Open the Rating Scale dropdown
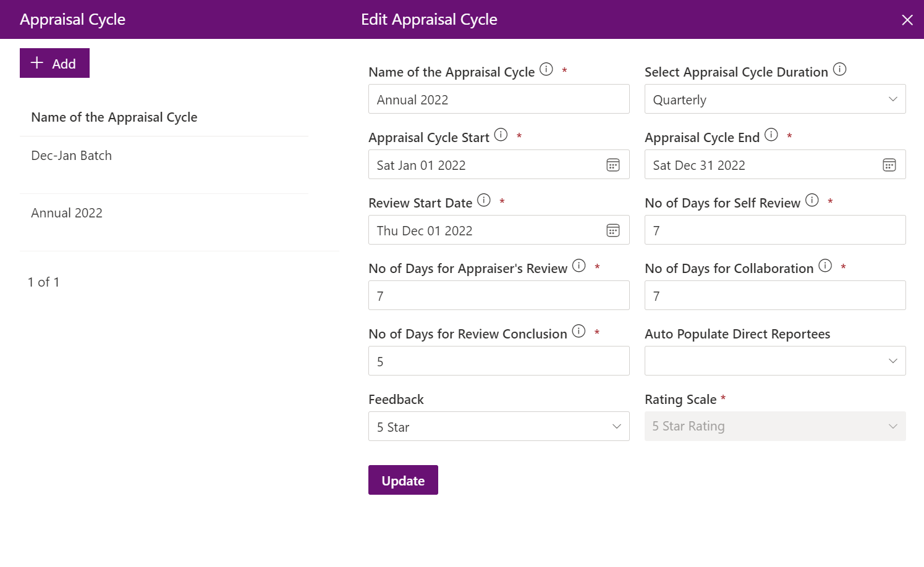 [775, 427]
